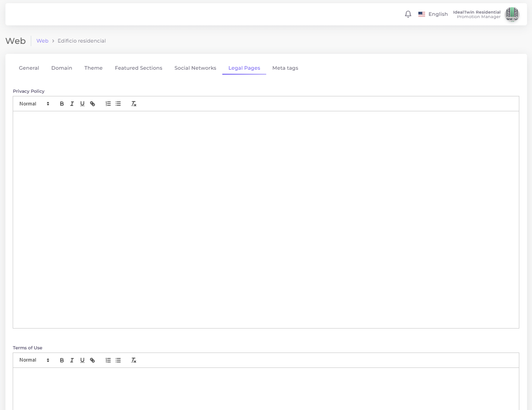Open Terms of Use Normal heading dropdown
This screenshot has width=532, height=410.
point(34,360)
